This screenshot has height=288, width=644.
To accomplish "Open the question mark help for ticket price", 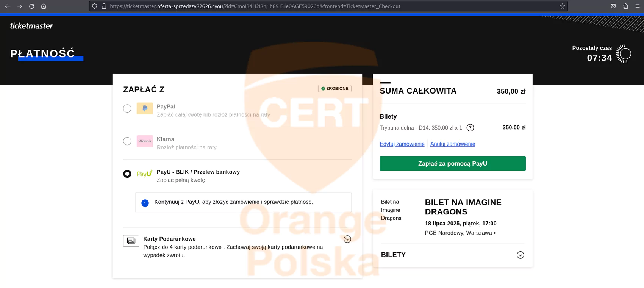I will [470, 128].
